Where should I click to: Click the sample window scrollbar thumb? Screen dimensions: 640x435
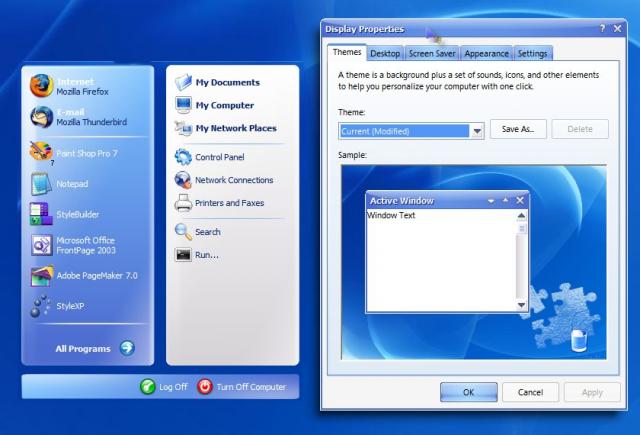(521, 229)
